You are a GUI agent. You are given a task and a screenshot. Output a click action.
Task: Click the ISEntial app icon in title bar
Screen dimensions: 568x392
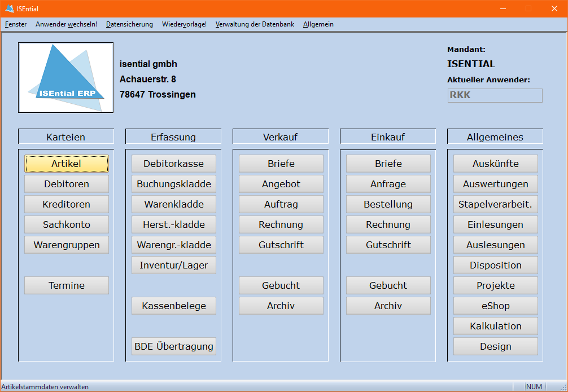coord(9,8)
